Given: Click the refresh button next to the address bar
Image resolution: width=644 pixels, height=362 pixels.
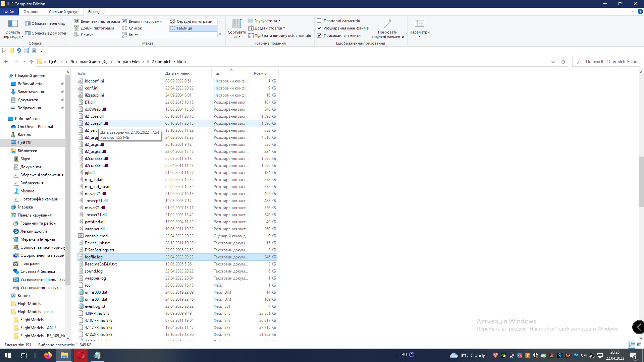Looking at the screenshot, I should click(x=563, y=62).
